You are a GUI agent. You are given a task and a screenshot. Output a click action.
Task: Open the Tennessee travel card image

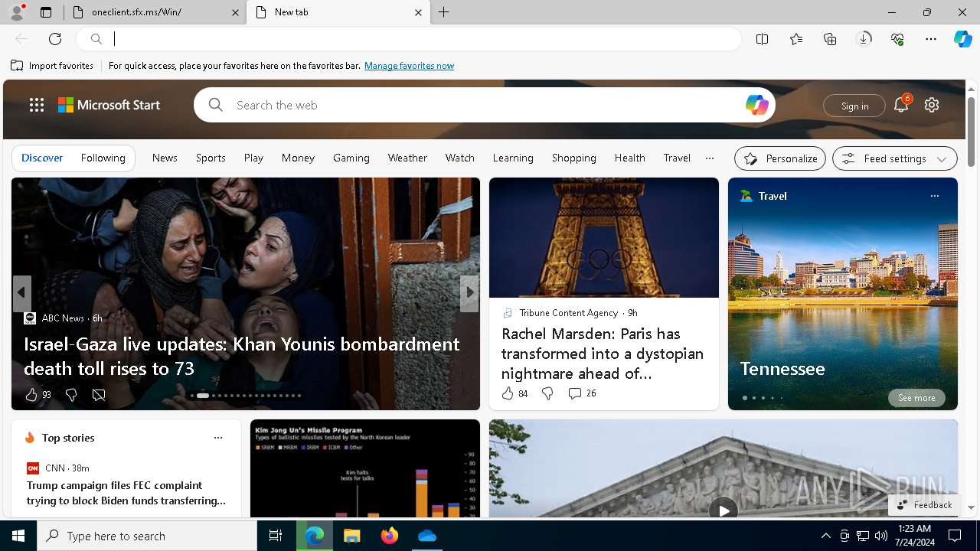[843, 293]
